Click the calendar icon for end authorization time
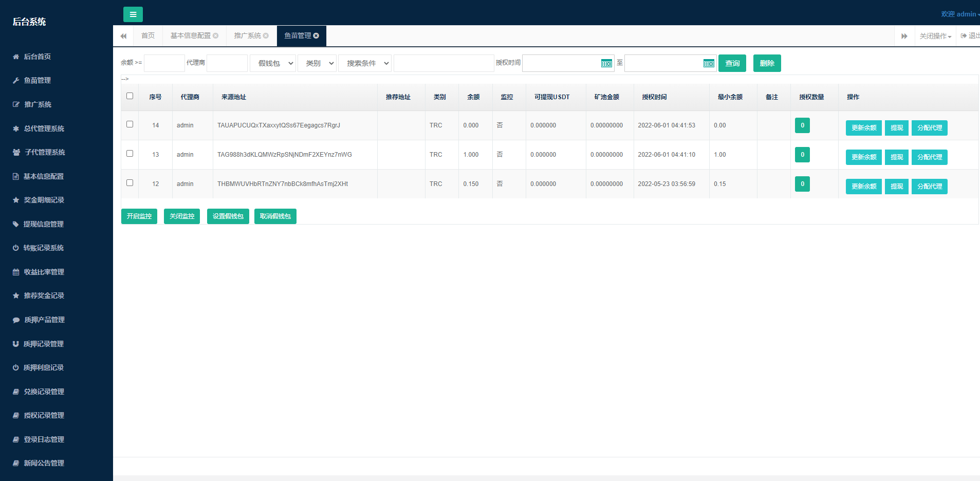 click(709, 63)
